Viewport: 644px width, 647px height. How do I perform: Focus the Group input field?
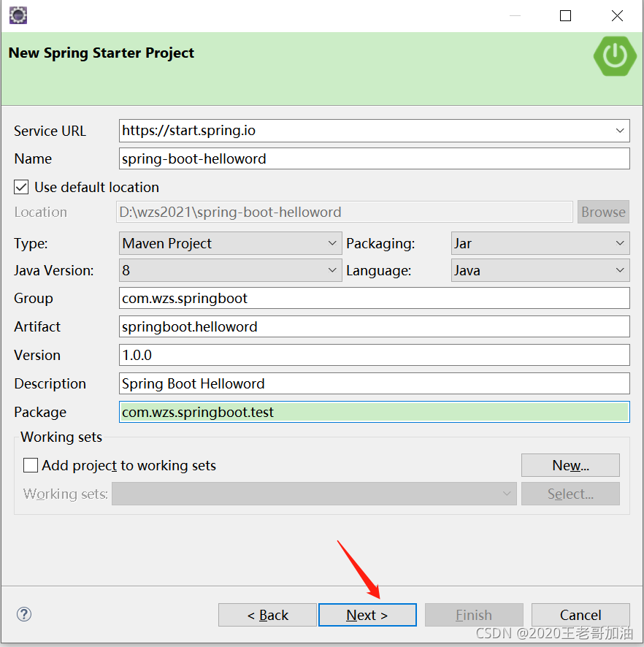(374, 299)
